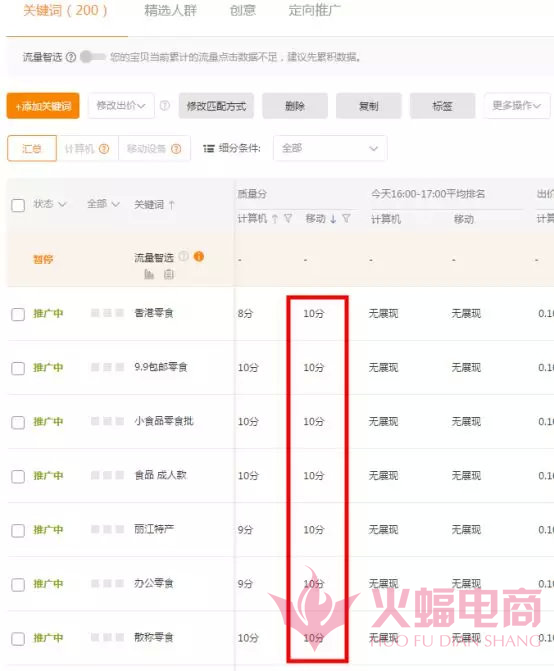This screenshot has height=671, width=554.
Task: Click the orange info icon in 流量智选 row
Action: click(199, 256)
